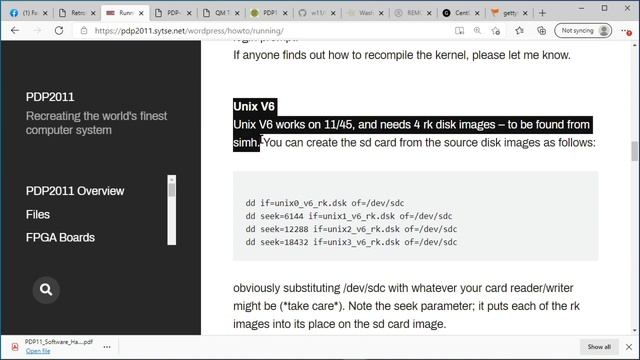Open the PDP2011 site title link
Image resolution: width=640 pixels, height=360 pixels.
click(x=50, y=97)
